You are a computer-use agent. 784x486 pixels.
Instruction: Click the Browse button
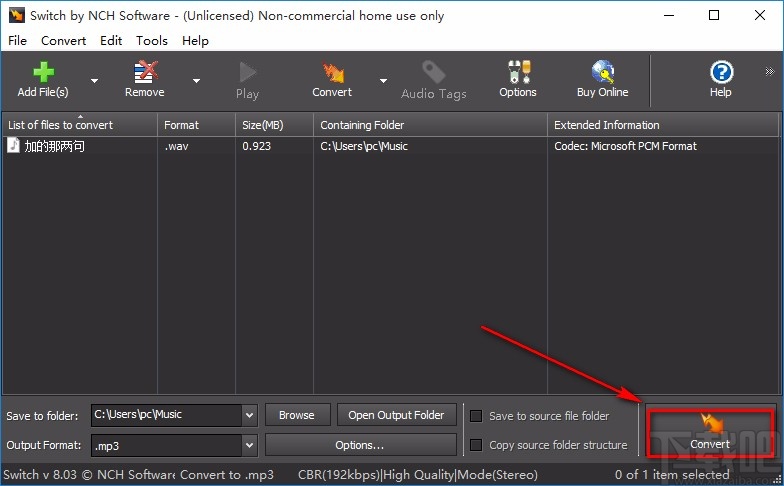coord(297,415)
